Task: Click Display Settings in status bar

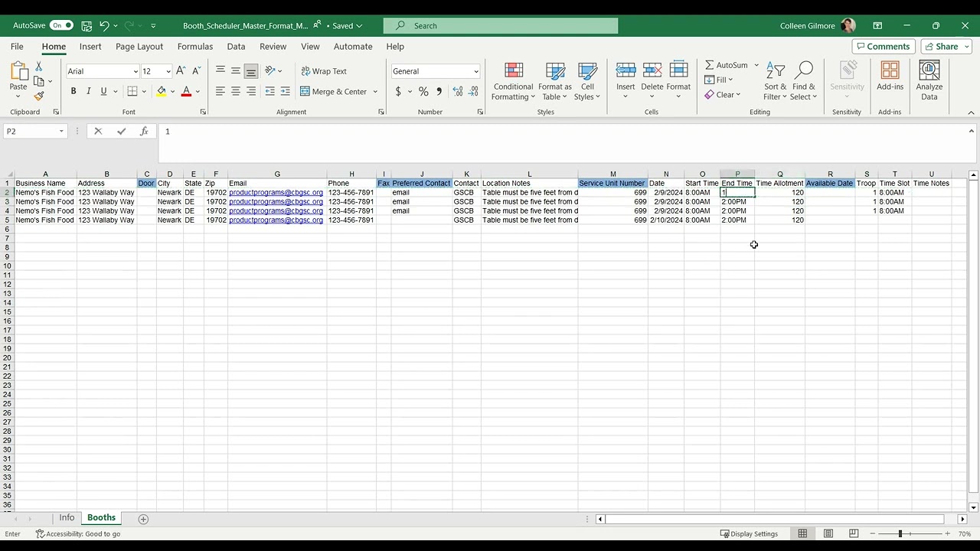Action: point(749,533)
